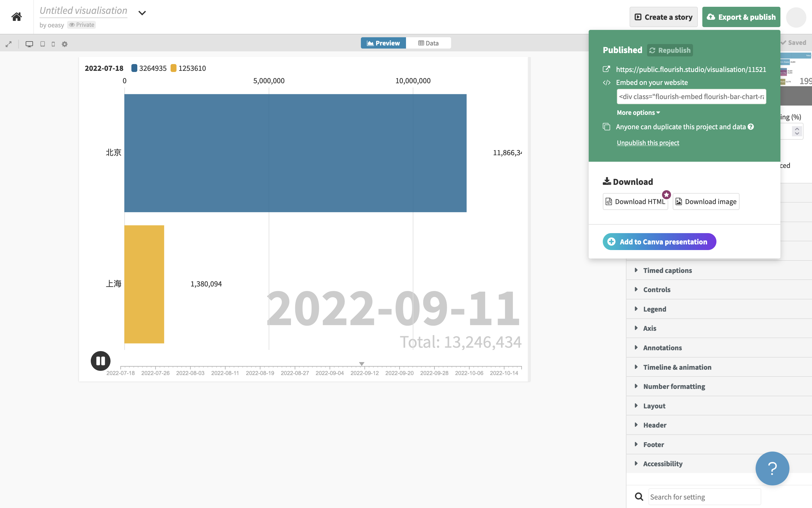Select the embed code text field

click(x=691, y=97)
